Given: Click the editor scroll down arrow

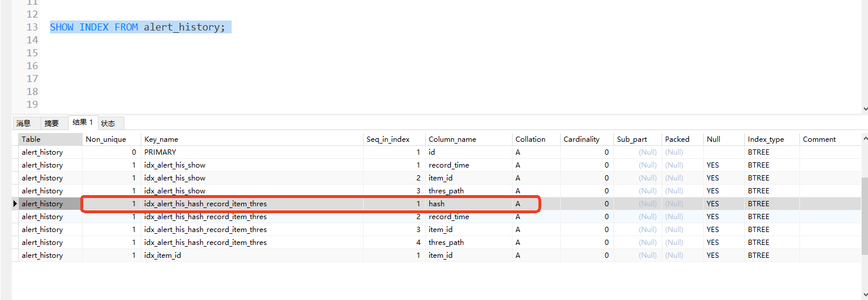Looking at the screenshot, I should point(864,108).
